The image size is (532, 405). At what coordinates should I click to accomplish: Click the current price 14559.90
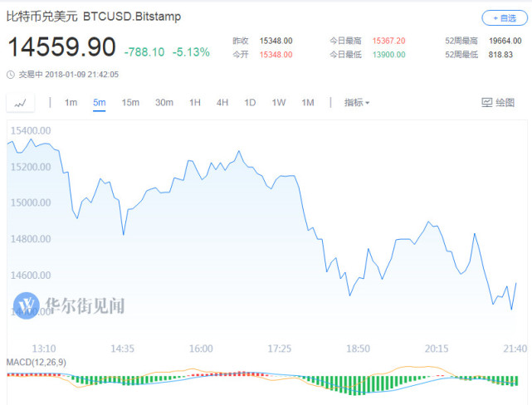(x=61, y=46)
